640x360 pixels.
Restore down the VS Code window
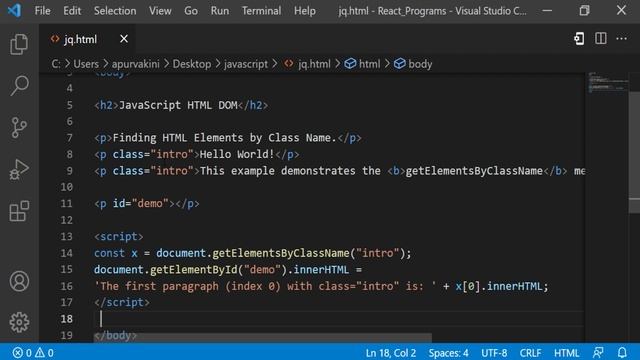click(584, 11)
